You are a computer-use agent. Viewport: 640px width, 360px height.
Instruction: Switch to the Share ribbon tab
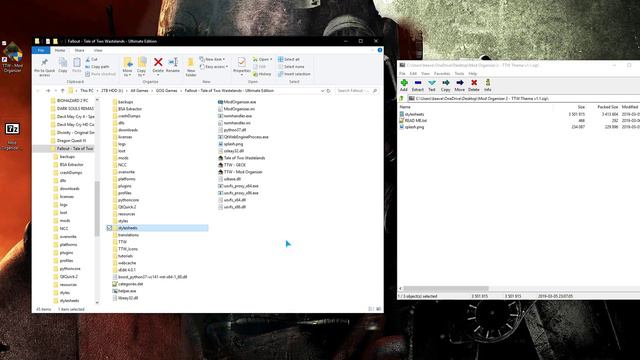tap(79, 50)
